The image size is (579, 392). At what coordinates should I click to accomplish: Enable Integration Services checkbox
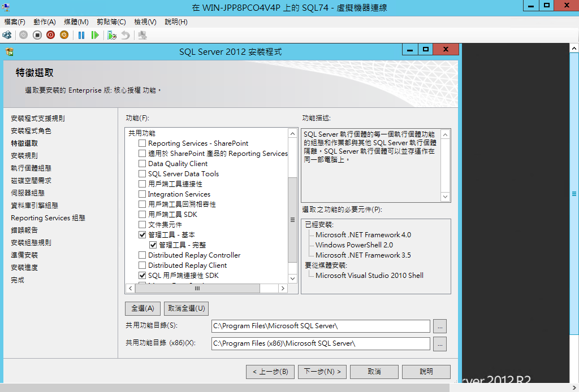tap(142, 194)
